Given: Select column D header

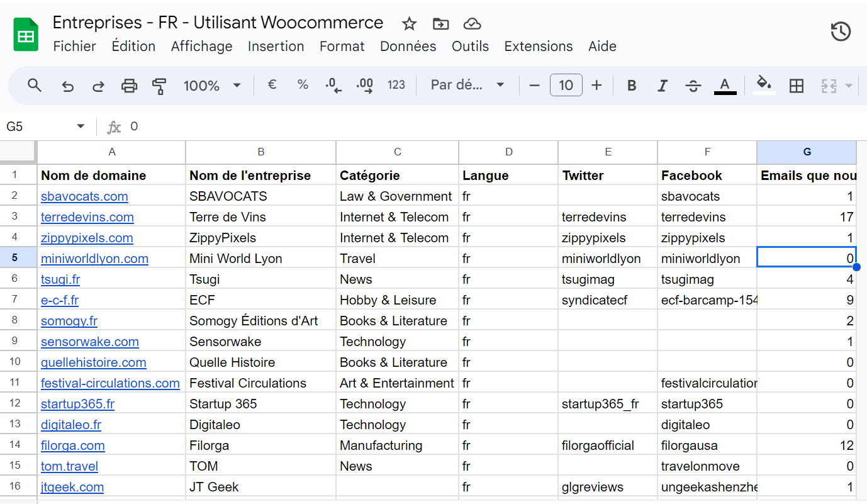Looking at the screenshot, I should [508, 152].
